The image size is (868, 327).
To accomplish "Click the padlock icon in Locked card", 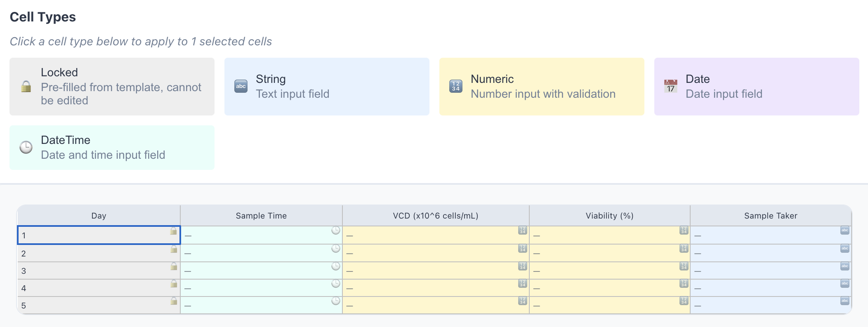I will coord(26,87).
